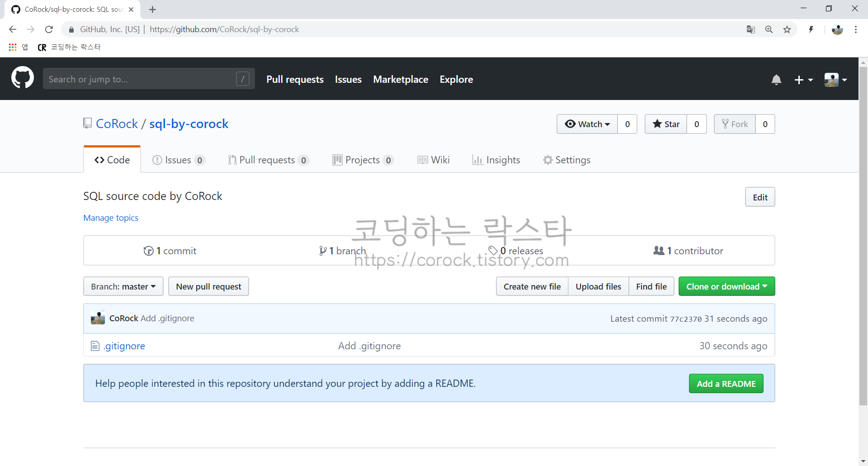The width and height of the screenshot is (868, 466).
Task: Click New pull request
Action: pyautogui.click(x=208, y=286)
